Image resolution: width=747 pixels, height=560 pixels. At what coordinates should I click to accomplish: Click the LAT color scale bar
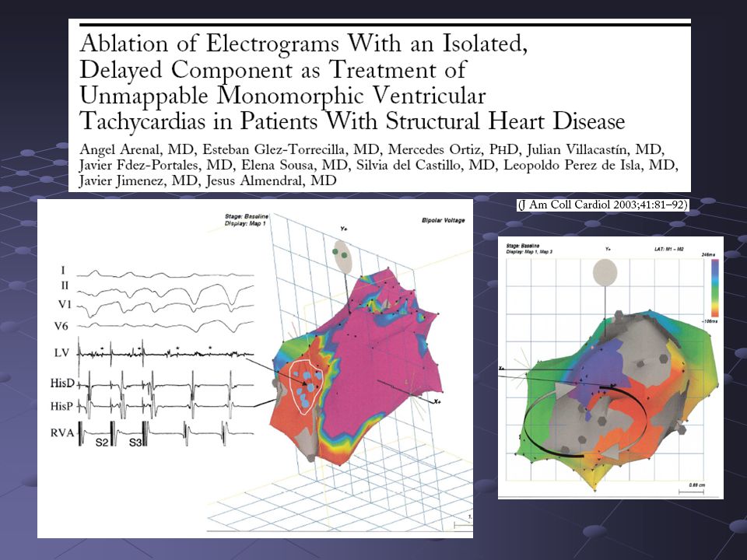pyautogui.click(x=714, y=288)
